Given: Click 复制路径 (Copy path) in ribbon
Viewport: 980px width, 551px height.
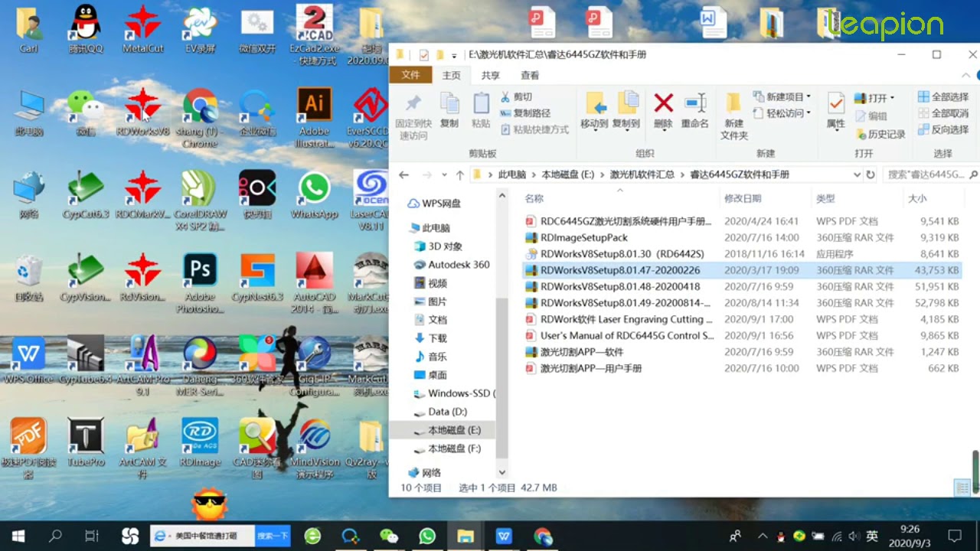Looking at the screenshot, I should 525,113.
